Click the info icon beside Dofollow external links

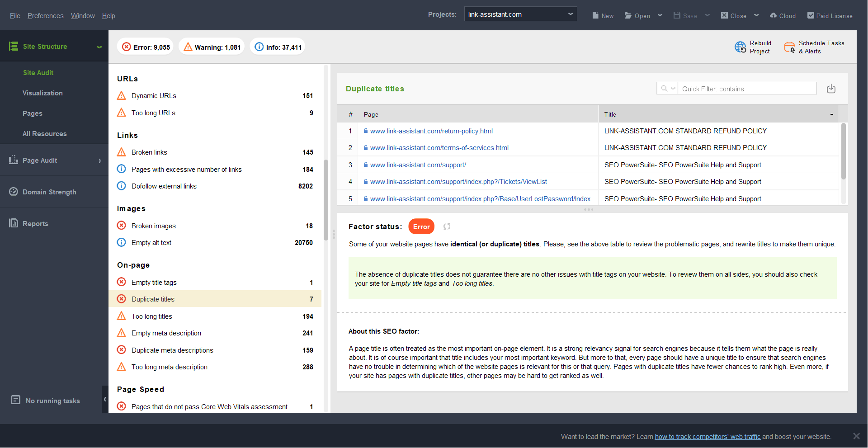click(122, 186)
